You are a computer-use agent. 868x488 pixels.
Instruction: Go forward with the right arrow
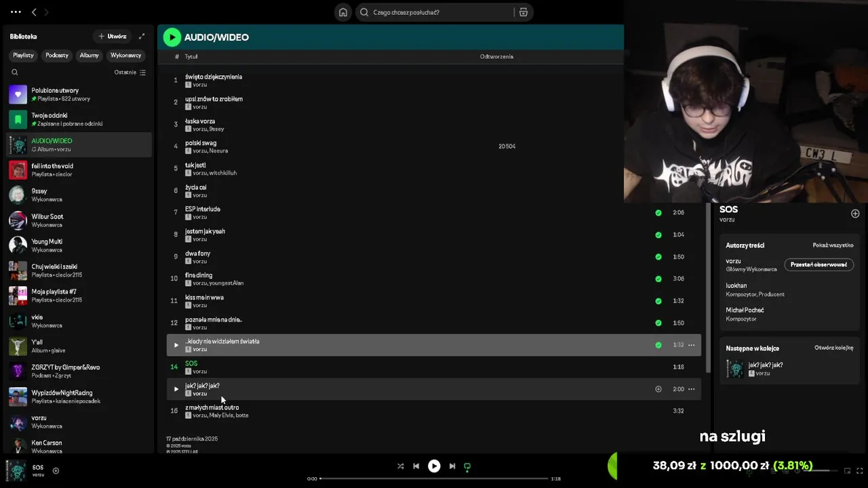[x=46, y=12]
